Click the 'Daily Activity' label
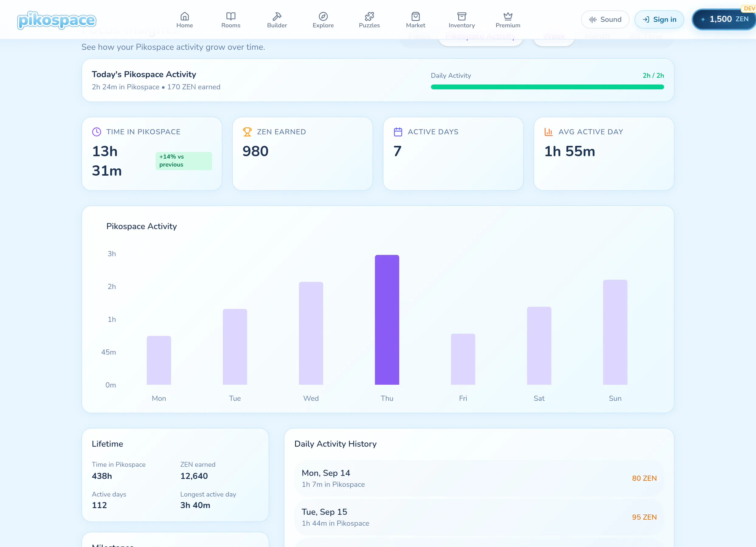 tap(451, 76)
